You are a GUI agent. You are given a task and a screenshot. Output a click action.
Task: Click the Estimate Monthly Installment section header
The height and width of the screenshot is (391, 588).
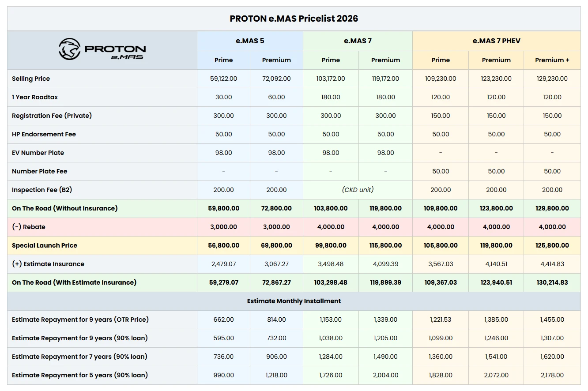pyautogui.click(x=294, y=301)
